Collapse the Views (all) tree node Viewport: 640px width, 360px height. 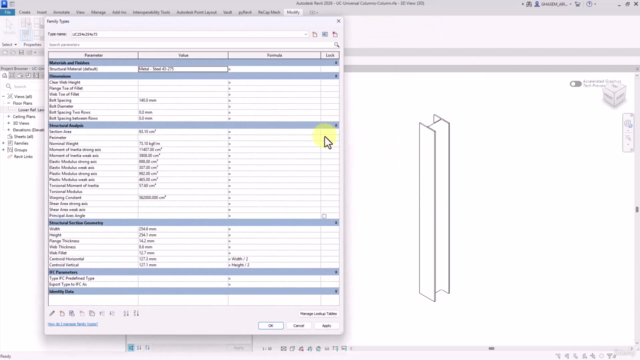click(x=4, y=96)
